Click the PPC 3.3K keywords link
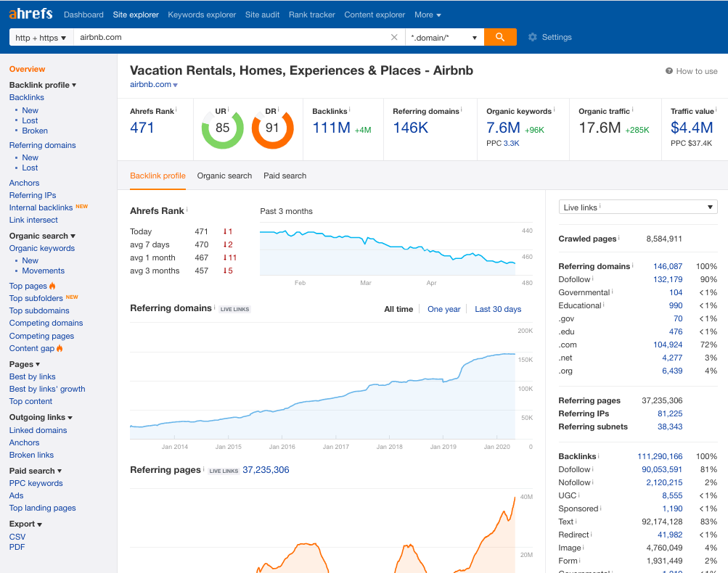The width and height of the screenshot is (728, 573). (x=511, y=144)
